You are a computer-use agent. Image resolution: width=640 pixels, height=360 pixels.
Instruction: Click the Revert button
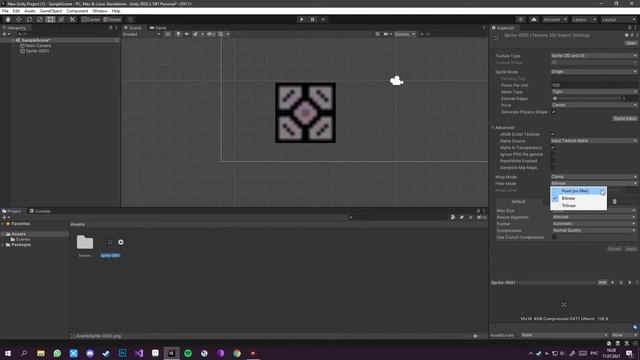coord(614,249)
